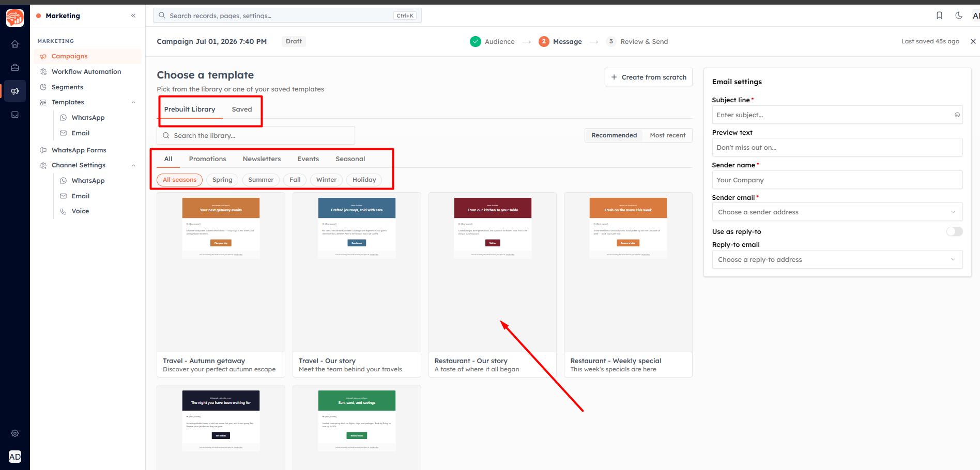
Task: Click the green Audience checkmark step icon
Action: click(476, 41)
